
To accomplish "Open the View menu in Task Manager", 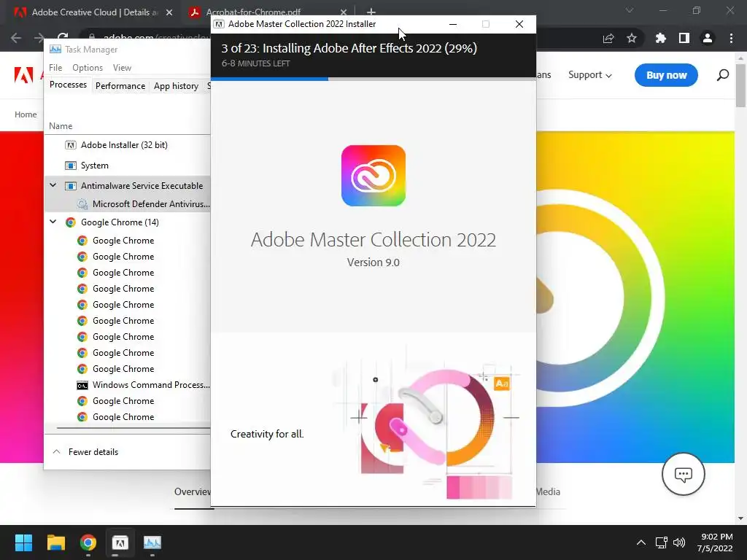I will click(122, 68).
